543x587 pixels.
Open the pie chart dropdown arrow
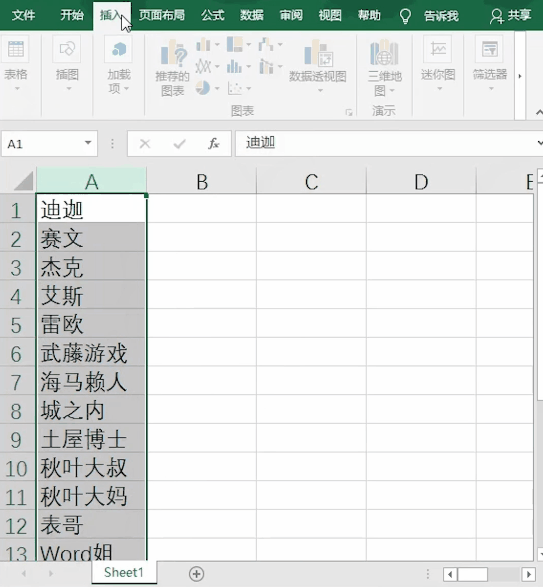(217, 89)
